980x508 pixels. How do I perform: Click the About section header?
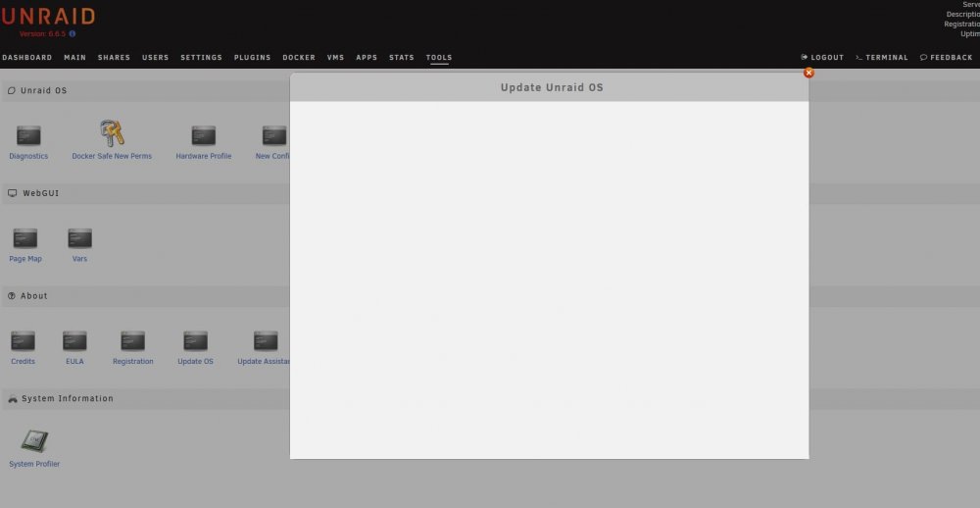tap(27, 296)
